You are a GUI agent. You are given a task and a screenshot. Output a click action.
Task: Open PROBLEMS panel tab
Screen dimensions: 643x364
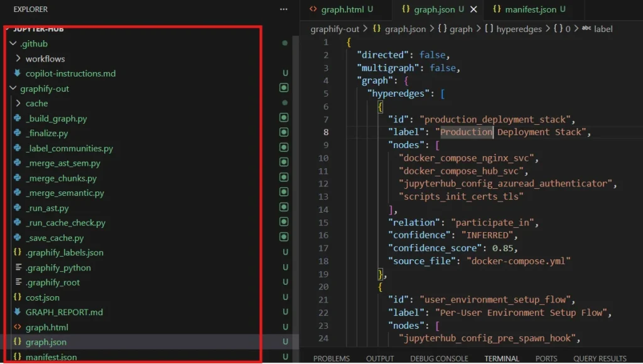(332, 359)
